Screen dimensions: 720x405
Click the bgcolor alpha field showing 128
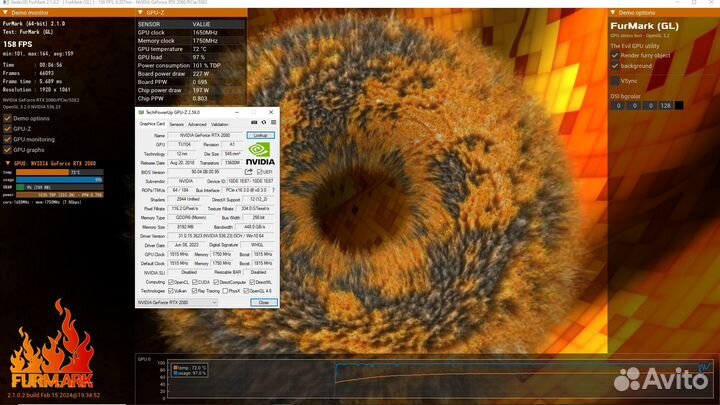[x=666, y=106]
